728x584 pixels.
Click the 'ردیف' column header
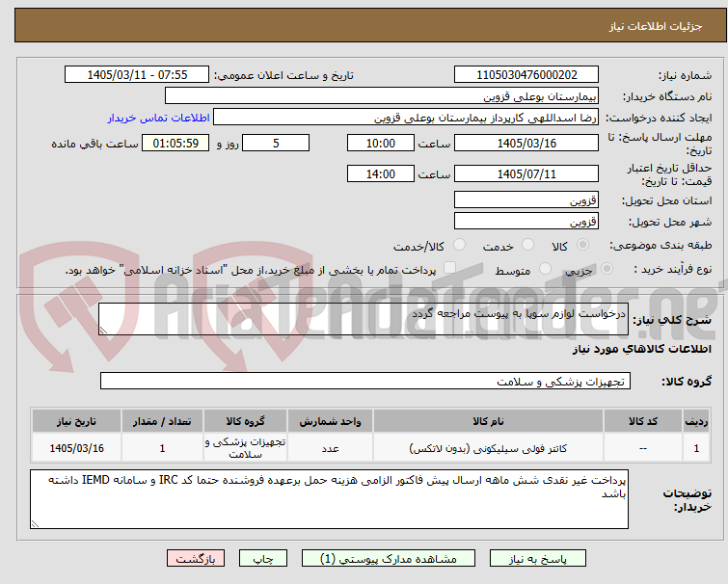coord(696,421)
